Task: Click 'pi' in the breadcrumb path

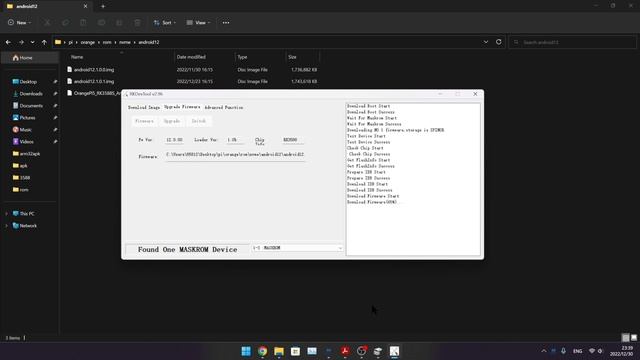Action: pos(71,42)
